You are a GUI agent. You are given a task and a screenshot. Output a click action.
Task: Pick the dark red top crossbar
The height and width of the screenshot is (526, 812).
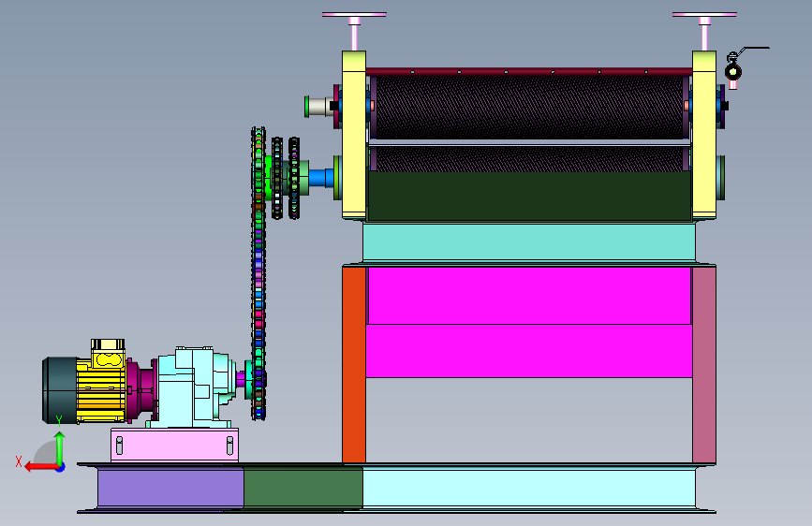529,72
